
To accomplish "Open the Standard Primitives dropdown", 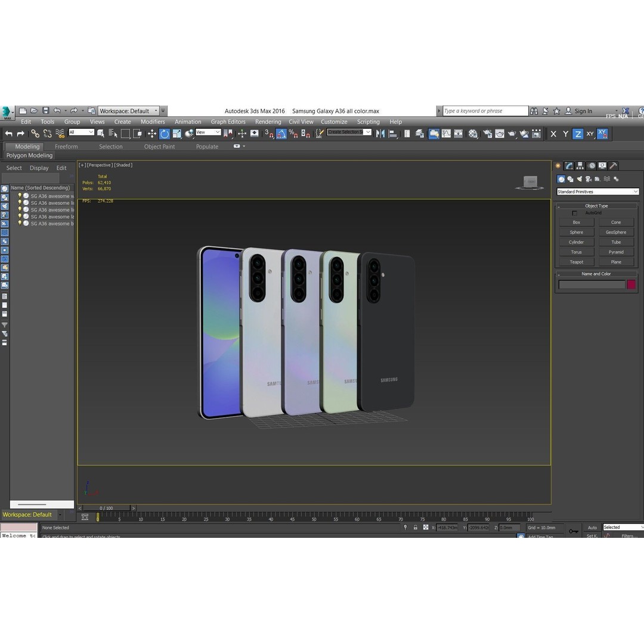I will [x=597, y=192].
